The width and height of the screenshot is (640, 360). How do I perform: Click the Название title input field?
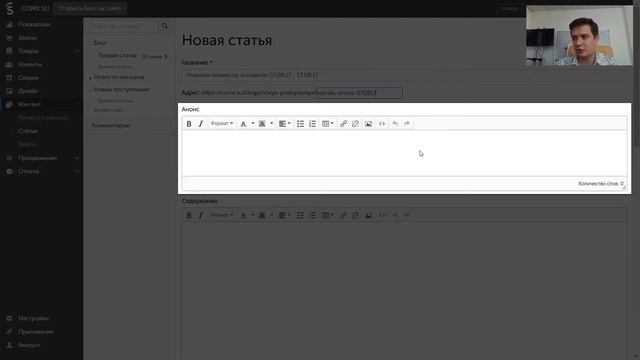tap(404, 75)
